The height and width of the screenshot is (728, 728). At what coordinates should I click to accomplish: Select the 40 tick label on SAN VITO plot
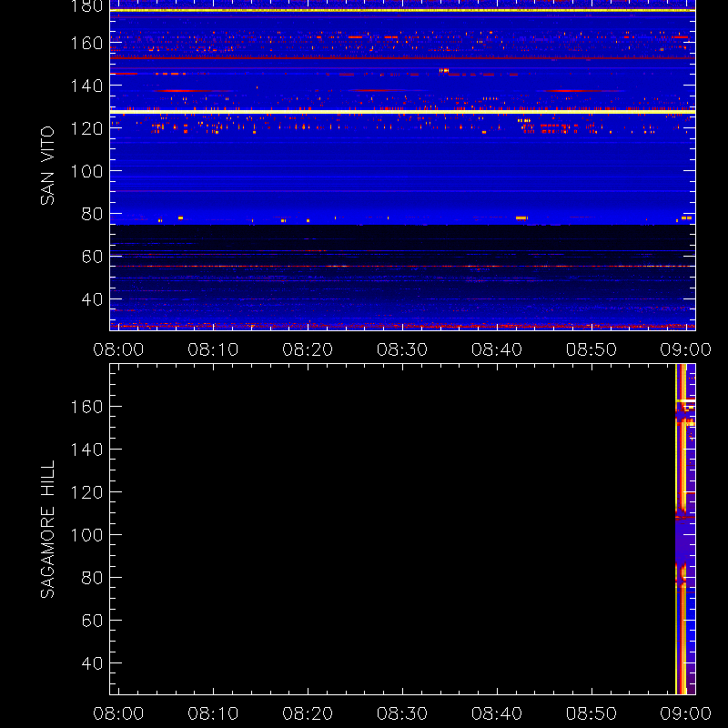tap(92, 299)
